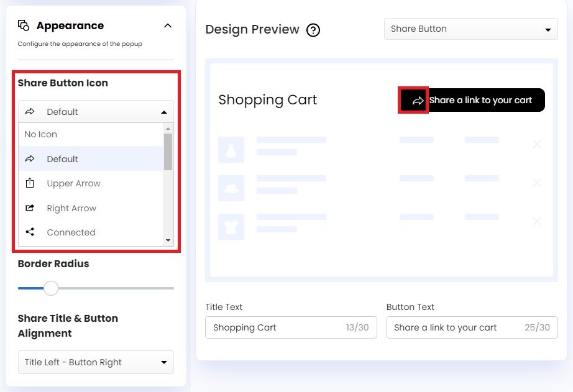
Task: Click the Appearance panel icon
Action: pyautogui.click(x=24, y=24)
